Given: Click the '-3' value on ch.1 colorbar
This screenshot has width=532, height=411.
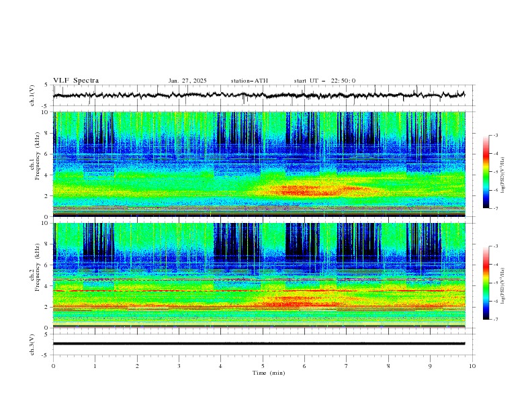Looking at the screenshot, I should 496,135.
